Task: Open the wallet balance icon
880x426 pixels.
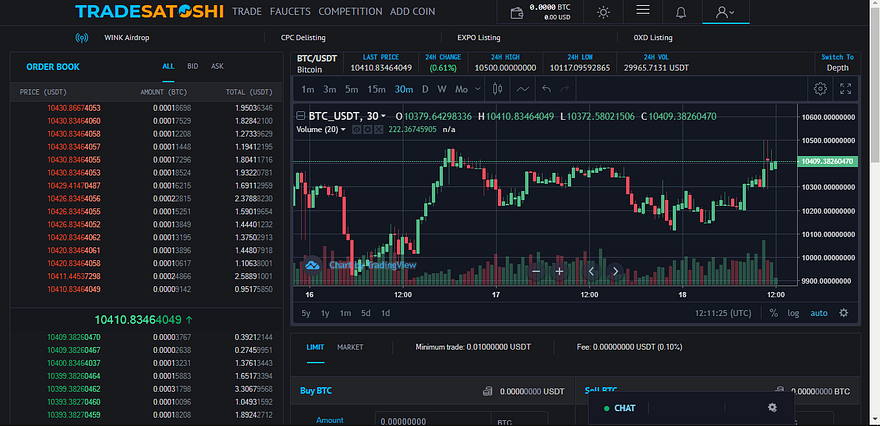Action: [x=517, y=12]
